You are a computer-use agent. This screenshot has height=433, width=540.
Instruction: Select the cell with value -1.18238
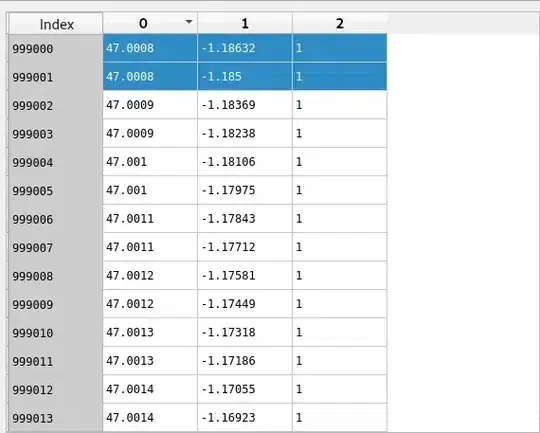tap(245, 133)
